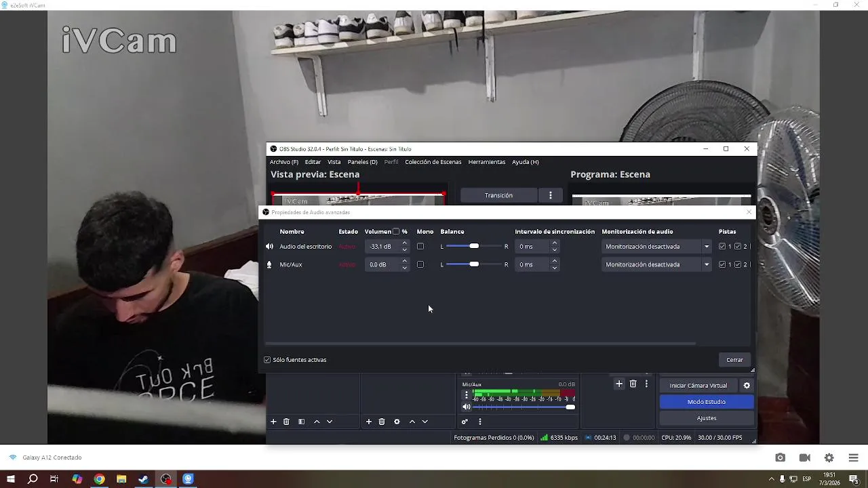Open Steam from the Windows taskbar
Screen dimensions: 868x488
coord(144,479)
